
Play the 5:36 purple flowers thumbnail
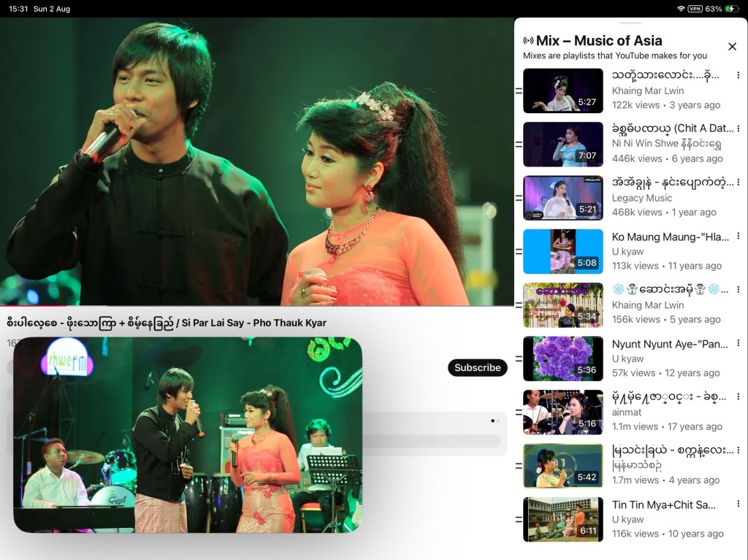pyautogui.click(x=563, y=358)
